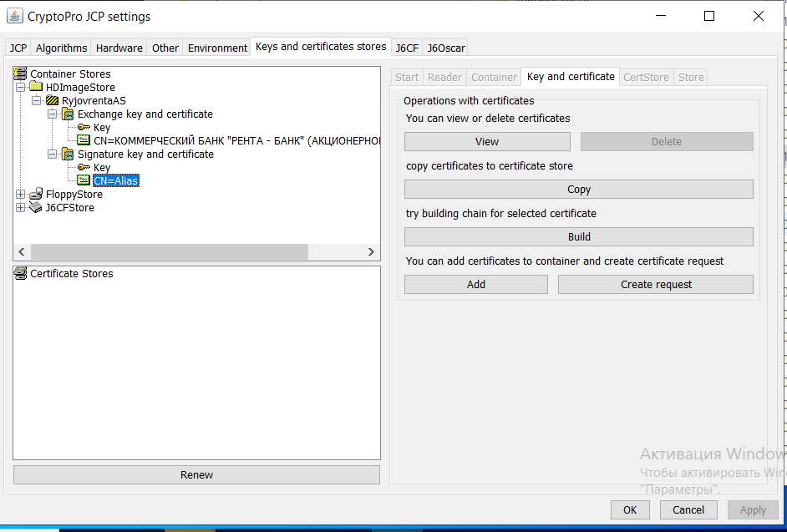
Task: Select the RyjovrentaAS label
Action: tap(94, 101)
